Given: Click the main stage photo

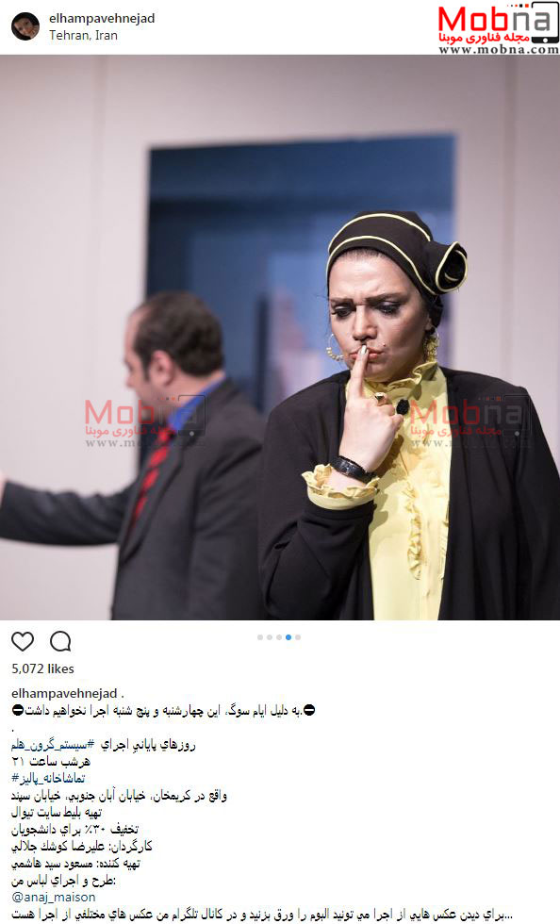Looking at the screenshot, I should [280, 338].
